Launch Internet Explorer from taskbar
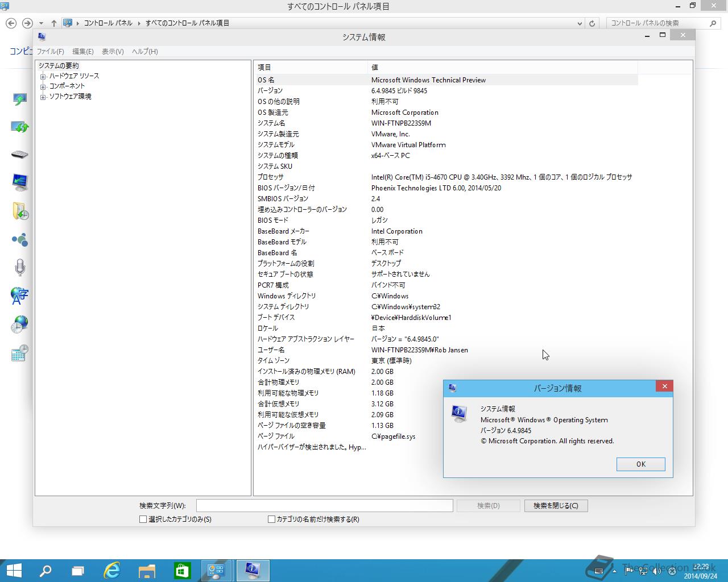This screenshot has height=582, width=728. [112, 571]
